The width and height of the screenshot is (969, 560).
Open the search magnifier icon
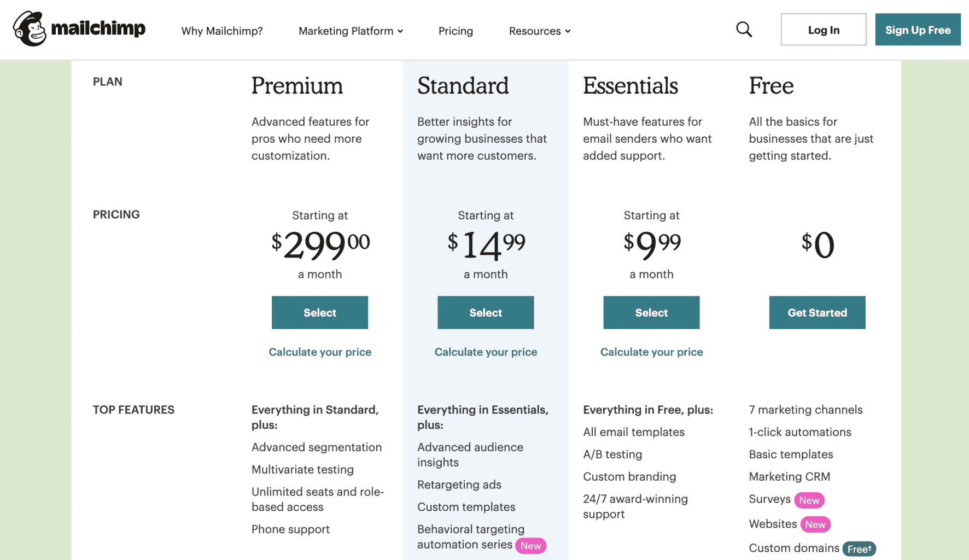point(744,30)
